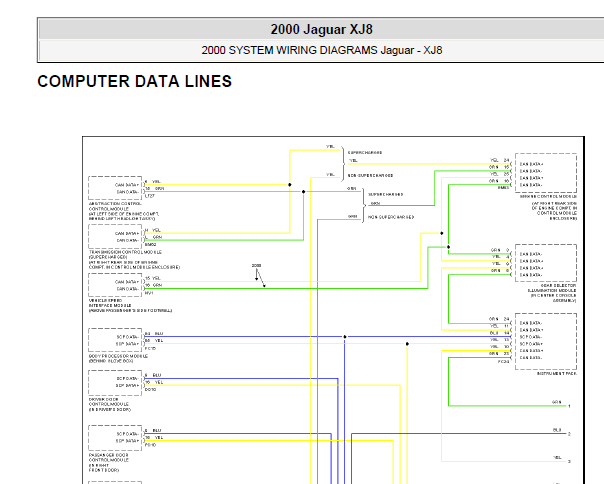604x484 pixels.
Task: Select the "INSTRUMENT PACK" label
Action: click(x=557, y=373)
